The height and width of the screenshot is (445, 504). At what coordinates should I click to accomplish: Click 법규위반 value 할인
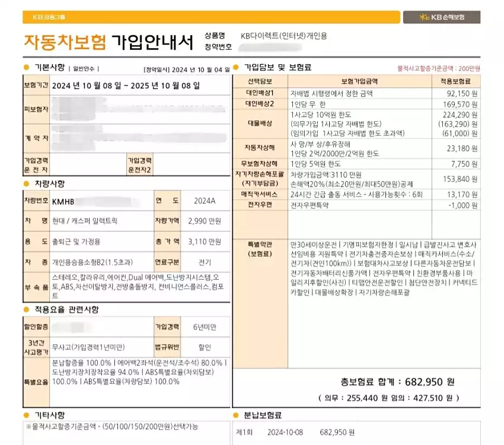[x=205, y=347]
